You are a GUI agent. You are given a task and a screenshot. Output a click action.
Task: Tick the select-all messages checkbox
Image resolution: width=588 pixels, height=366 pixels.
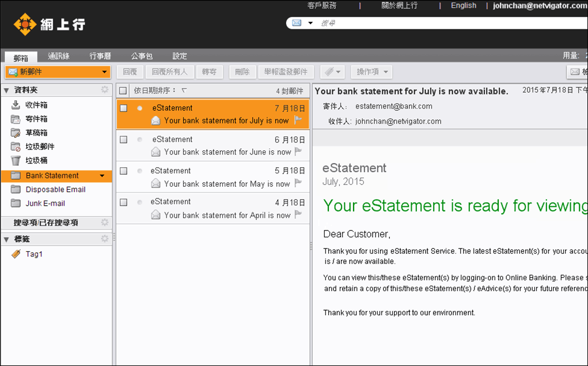[123, 90]
